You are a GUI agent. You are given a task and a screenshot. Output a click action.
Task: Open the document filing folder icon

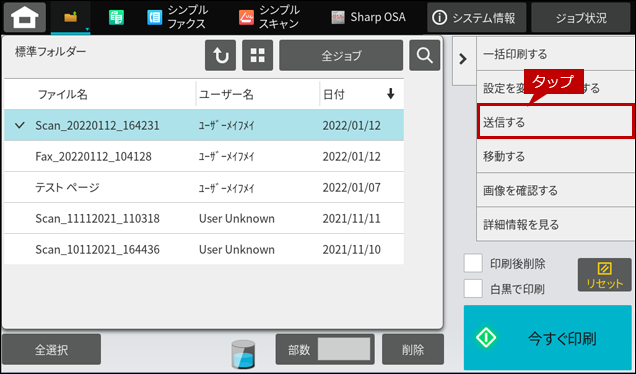71,17
